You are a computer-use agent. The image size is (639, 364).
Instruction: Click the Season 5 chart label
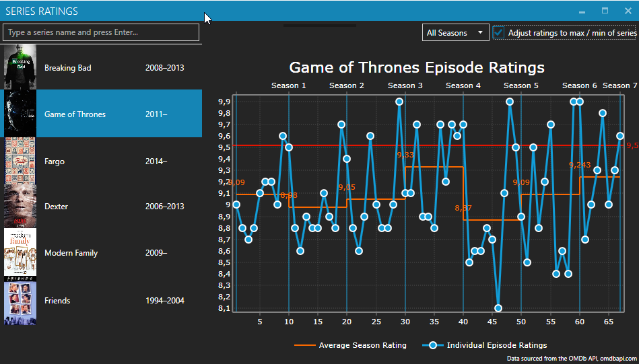point(520,85)
